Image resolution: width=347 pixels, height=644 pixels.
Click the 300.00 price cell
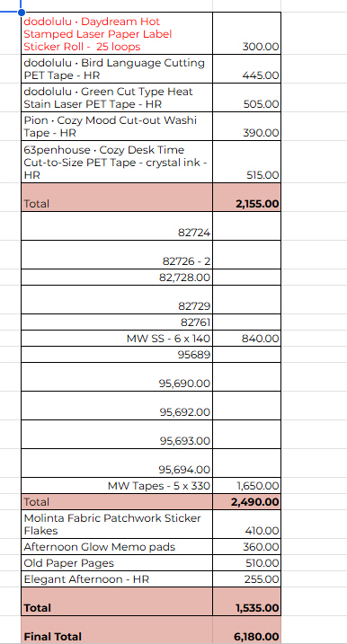pos(246,33)
